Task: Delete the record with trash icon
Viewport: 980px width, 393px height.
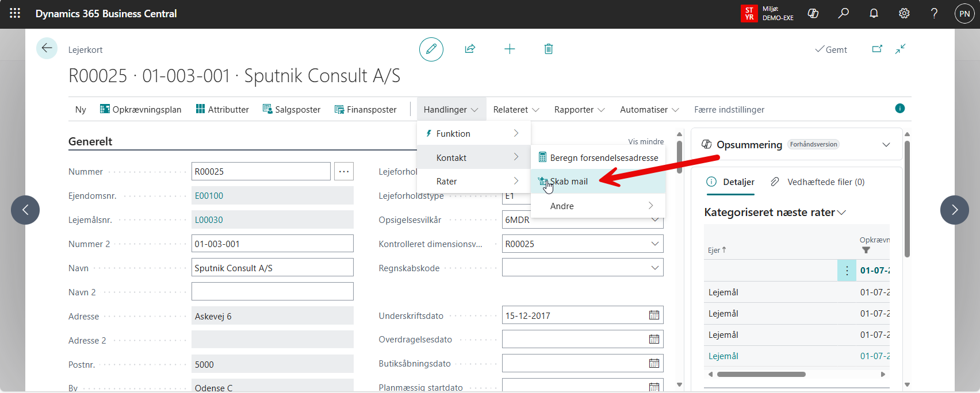Action: point(549,49)
